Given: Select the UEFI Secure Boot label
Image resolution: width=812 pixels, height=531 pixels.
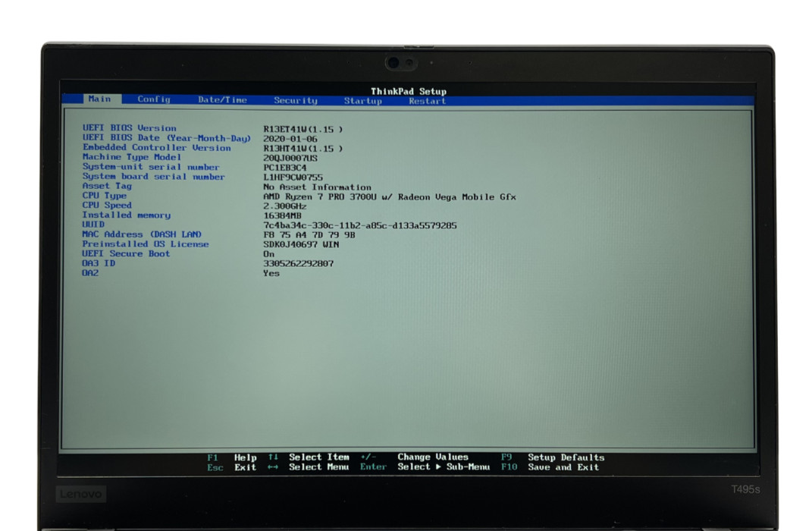Looking at the screenshot, I should [x=126, y=253].
